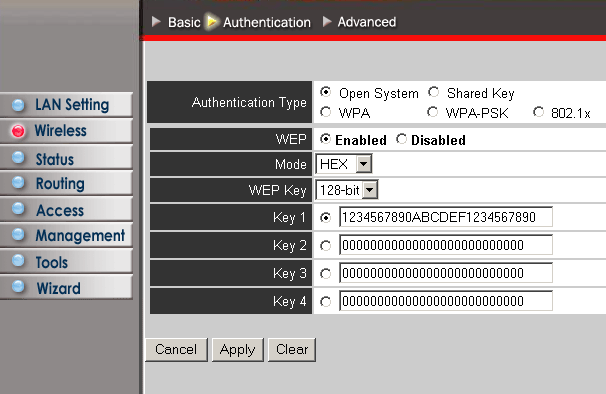Go to the Advanced tab
Screen dimensions: 606x394
pyautogui.click(x=367, y=22)
